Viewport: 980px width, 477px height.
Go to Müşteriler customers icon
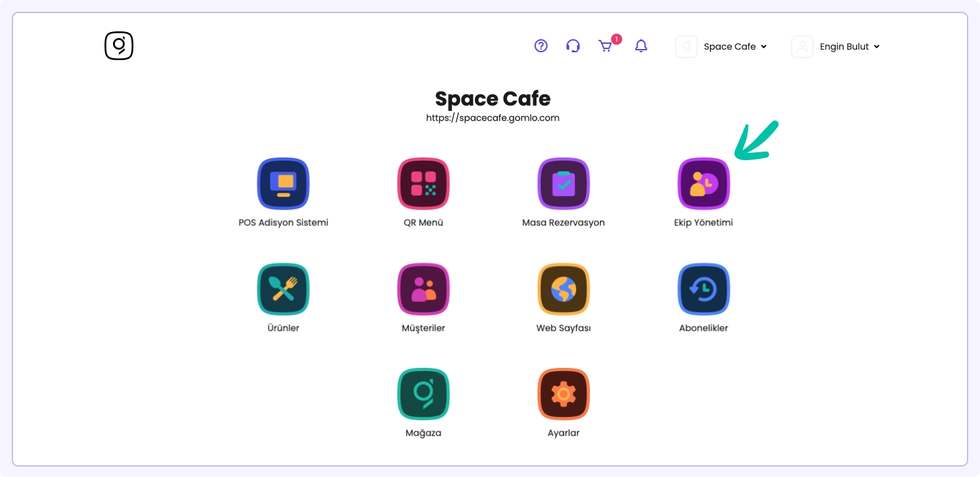(423, 289)
